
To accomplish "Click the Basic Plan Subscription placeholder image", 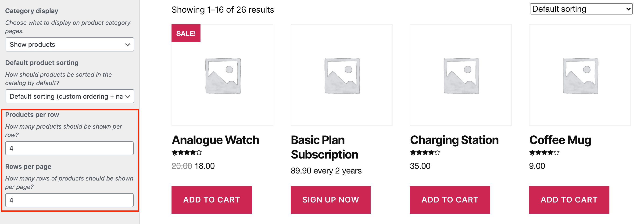I will (341, 75).
